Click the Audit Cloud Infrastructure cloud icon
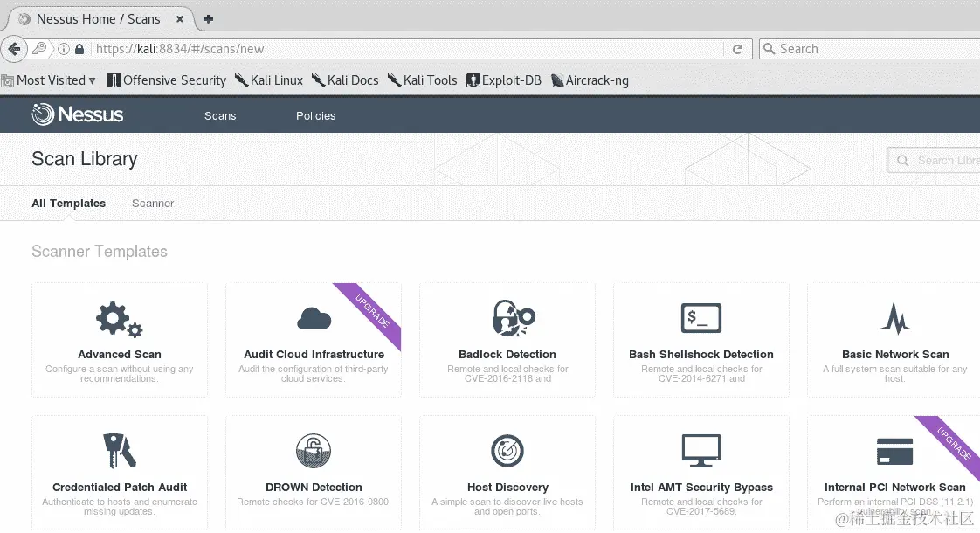Viewport: 980px width, 533px height. click(314, 318)
